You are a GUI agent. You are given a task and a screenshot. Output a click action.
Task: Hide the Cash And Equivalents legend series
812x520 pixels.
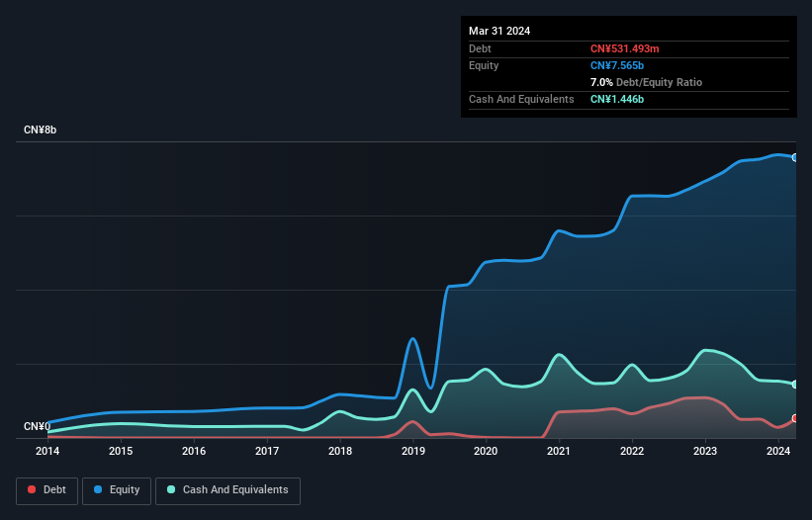click(x=227, y=490)
